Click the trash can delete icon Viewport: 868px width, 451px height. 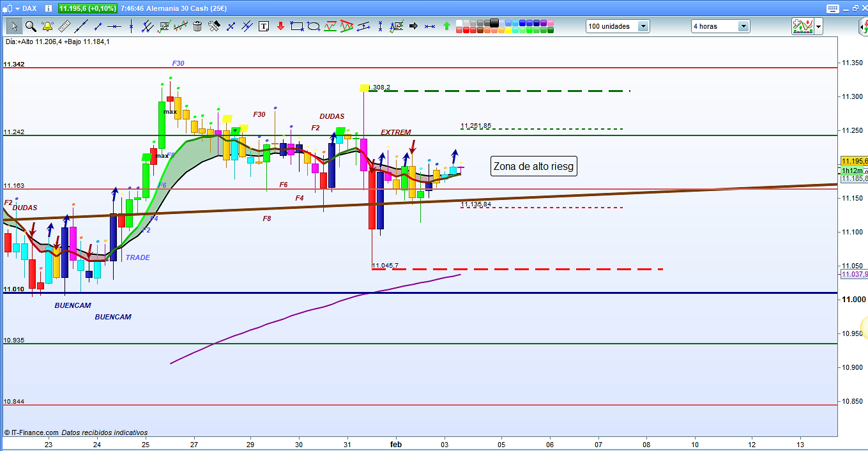pos(197,26)
